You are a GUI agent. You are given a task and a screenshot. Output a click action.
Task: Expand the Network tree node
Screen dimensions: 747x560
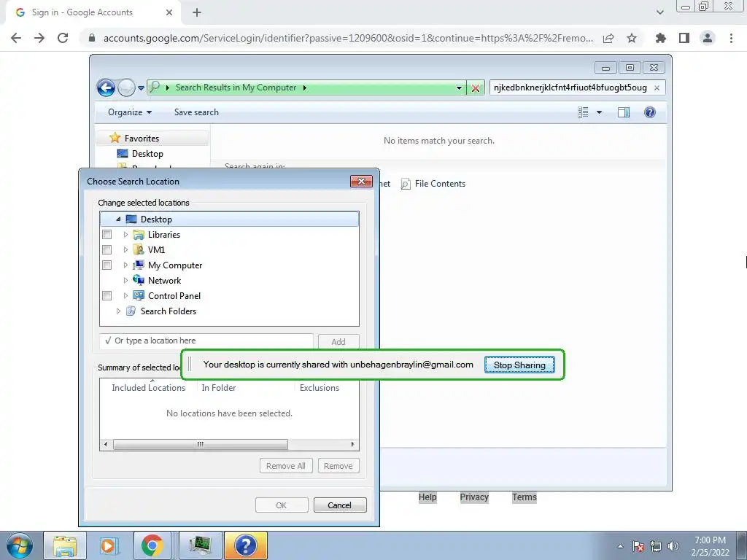(x=125, y=281)
